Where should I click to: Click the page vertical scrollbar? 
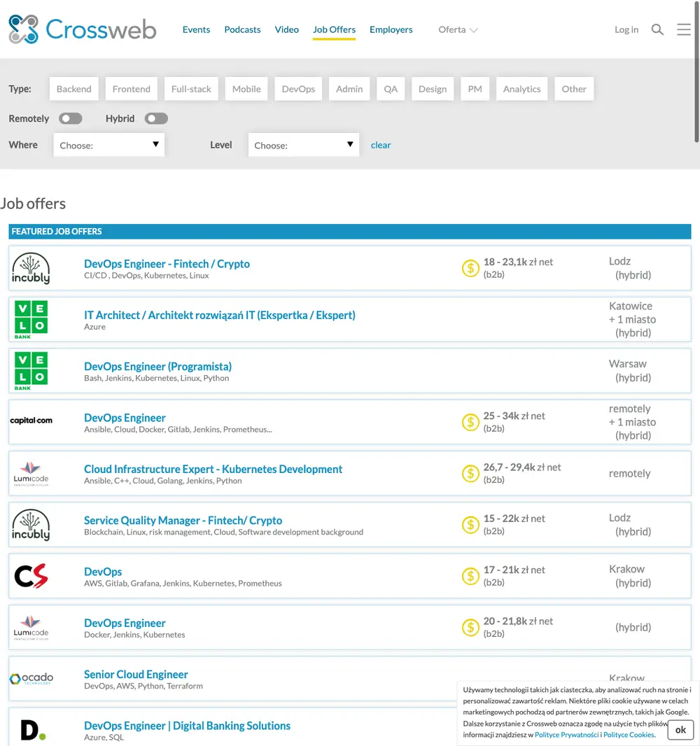696,71
